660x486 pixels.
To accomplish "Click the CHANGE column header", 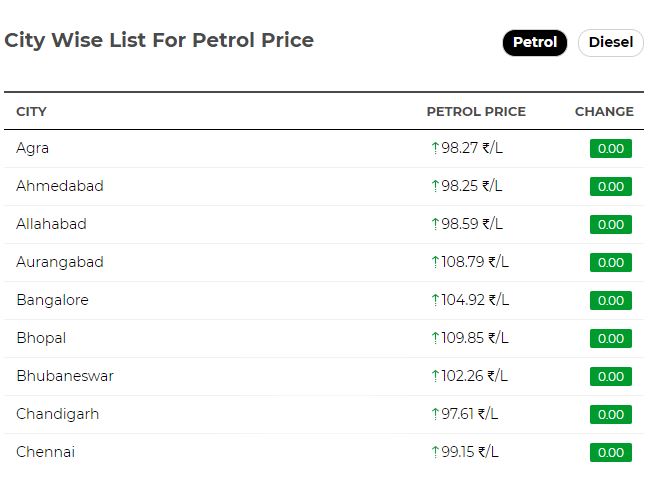I will point(604,112).
